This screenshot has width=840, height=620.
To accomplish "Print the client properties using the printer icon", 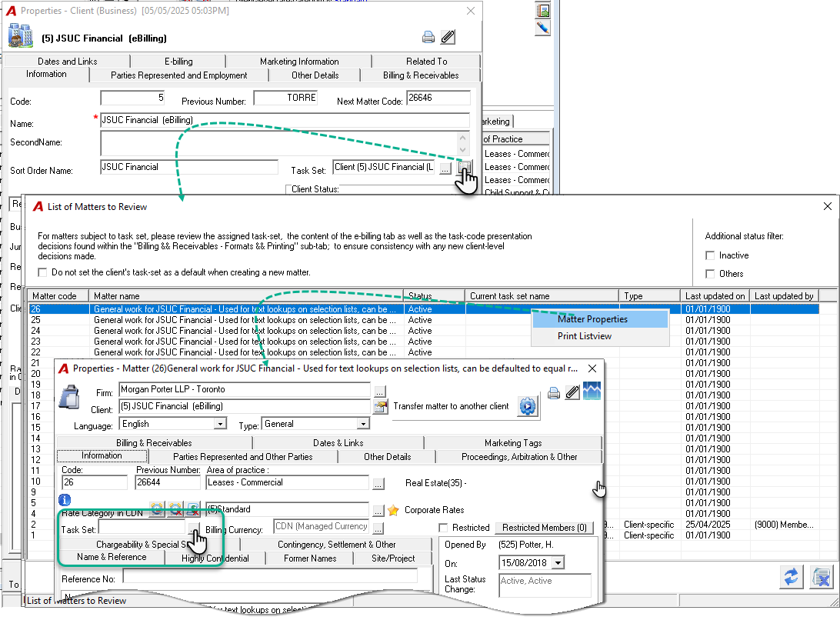I will (x=428, y=37).
